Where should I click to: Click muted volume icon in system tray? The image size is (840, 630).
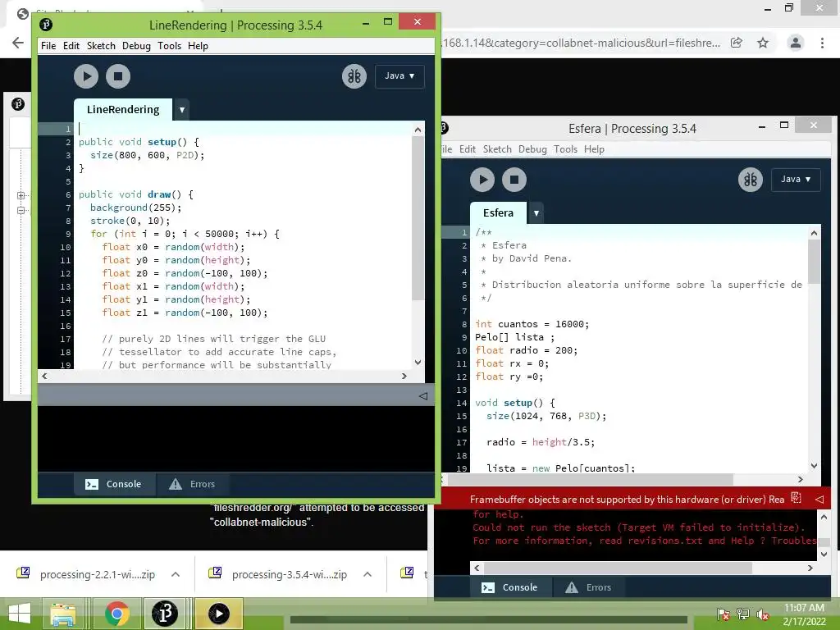click(x=763, y=614)
